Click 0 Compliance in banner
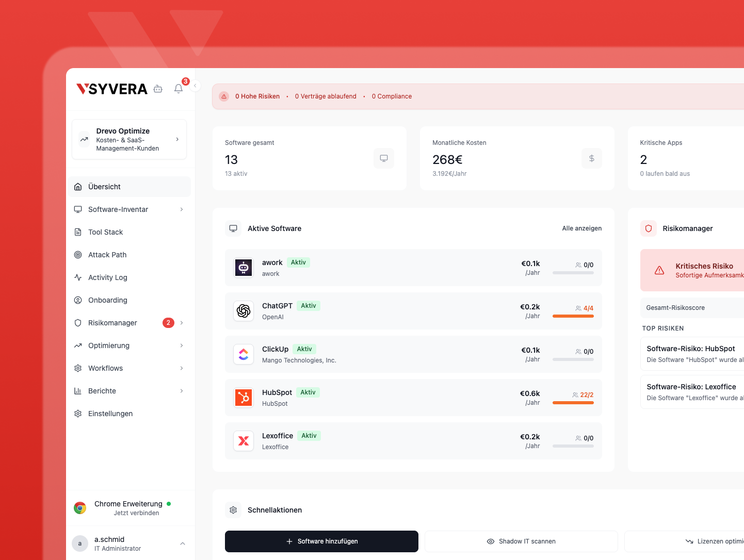Viewport: 744px width, 560px height. pos(392,96)
